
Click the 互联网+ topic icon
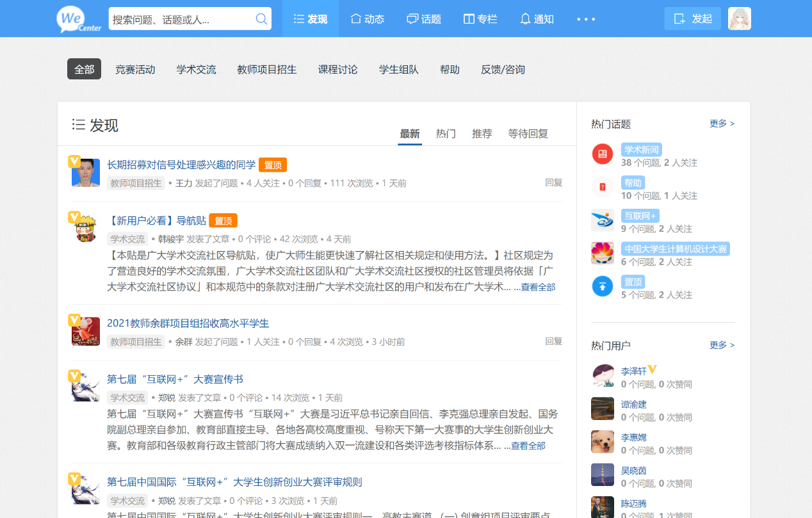(x=602, y=220)
